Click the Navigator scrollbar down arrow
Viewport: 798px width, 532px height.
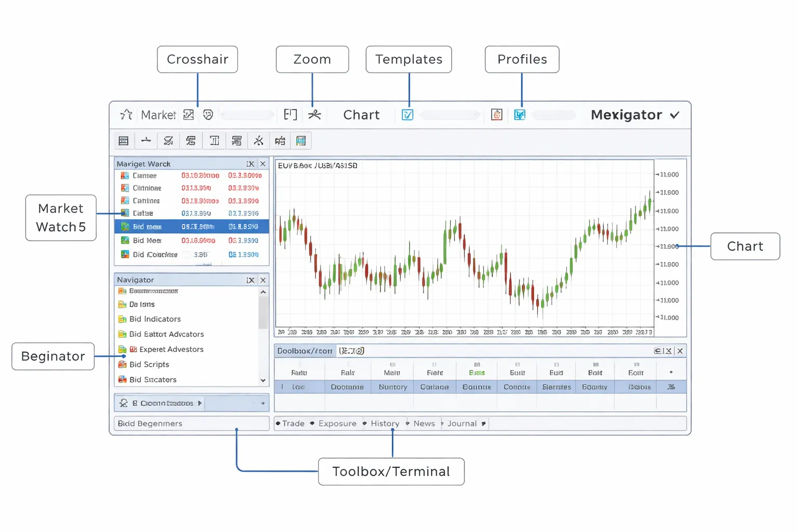click(x=263, y=380)
